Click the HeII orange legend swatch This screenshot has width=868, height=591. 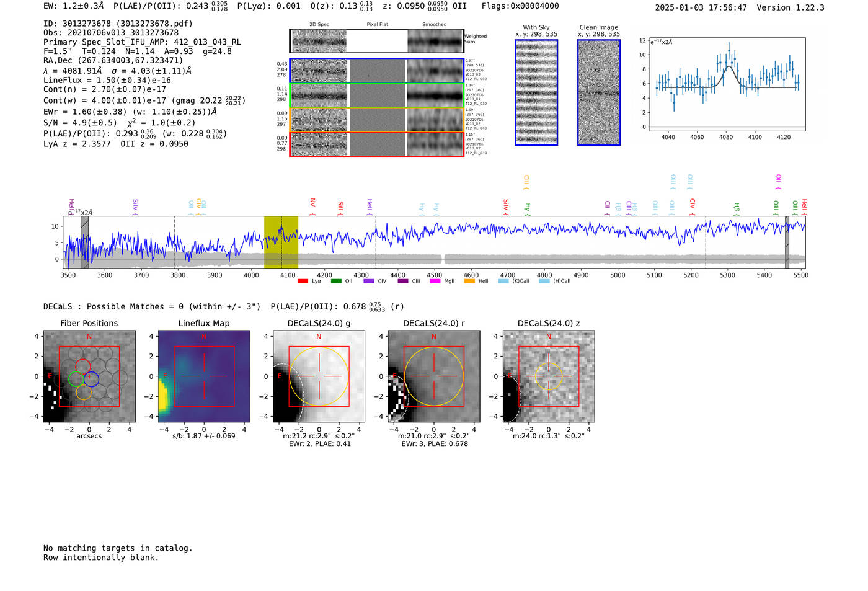[x=469, y=281]
